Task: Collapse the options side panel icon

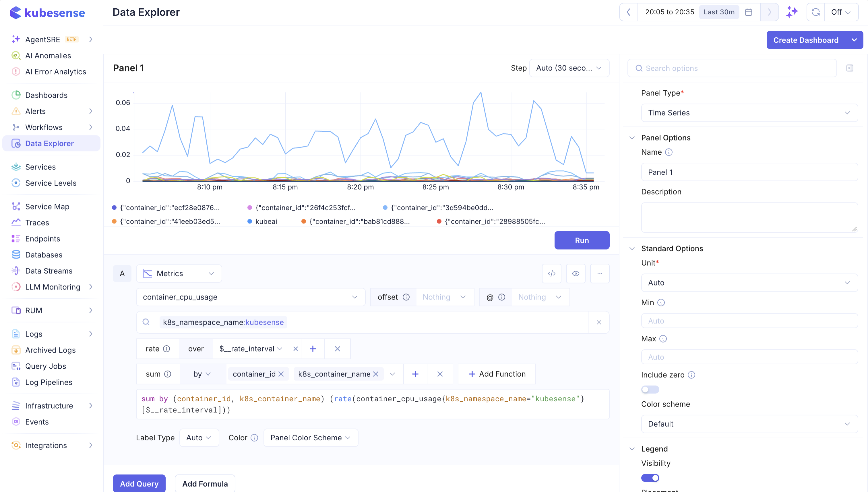Action: tap(850, 68)
